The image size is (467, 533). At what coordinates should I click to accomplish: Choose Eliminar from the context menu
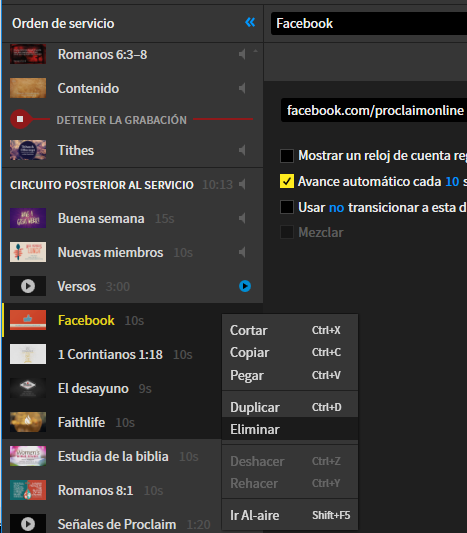point(290,429)
